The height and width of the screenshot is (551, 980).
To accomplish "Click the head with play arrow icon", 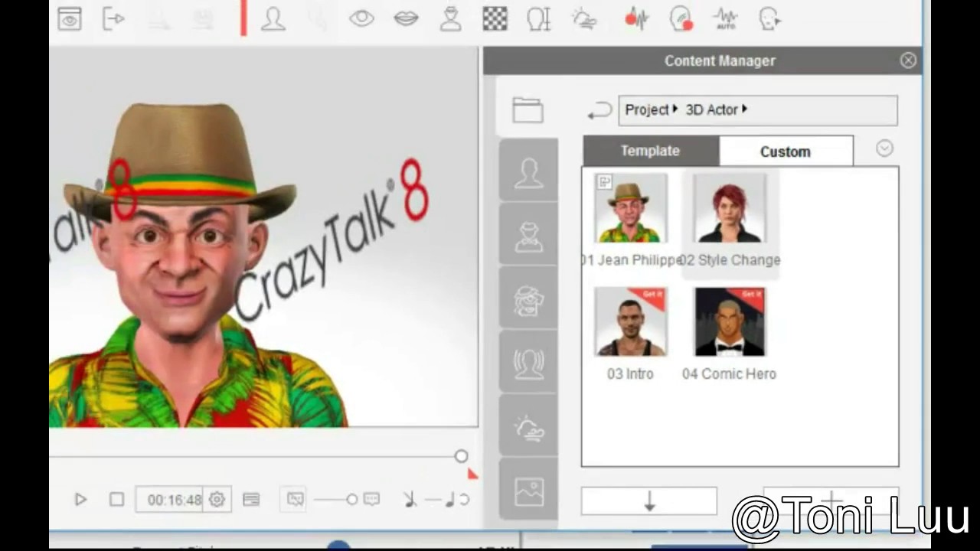I will point(769,18).
